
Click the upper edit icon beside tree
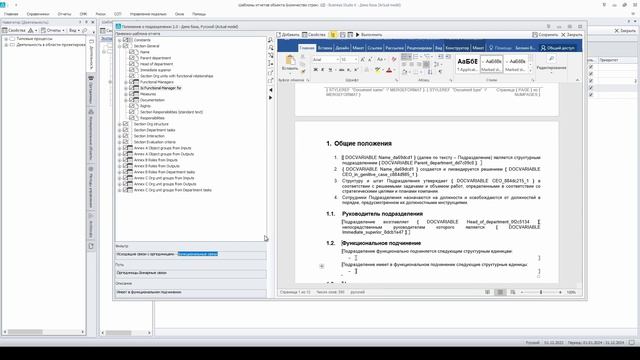tap(271, 73)
